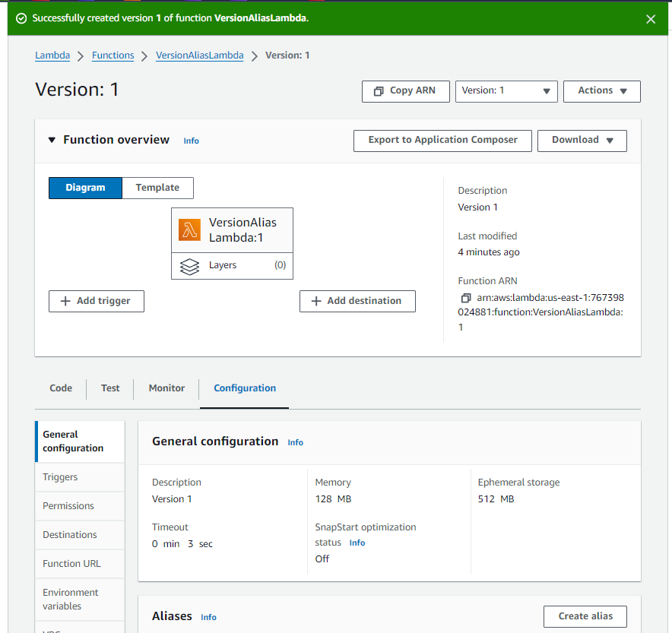Click the Lambda function icon in diagram
The height and width of the screenshot is (633, 672).
[189, 229]
